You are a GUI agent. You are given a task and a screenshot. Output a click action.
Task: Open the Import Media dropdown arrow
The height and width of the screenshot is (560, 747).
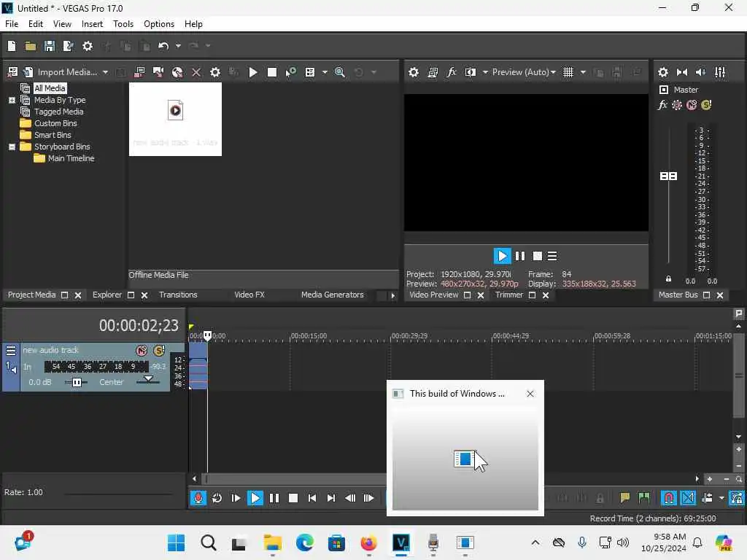tap(105, 72)
